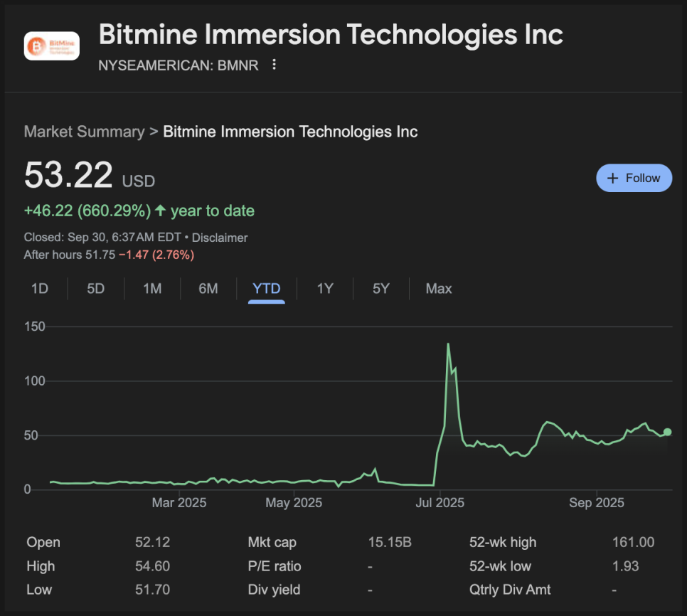The width and height of the screenshot is (687, 616).
Task: Click the BitMine company logo
Action: pos(52,46)
